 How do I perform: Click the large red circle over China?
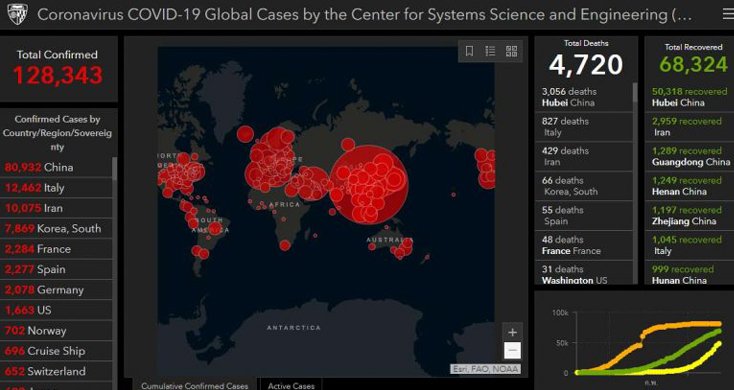pos(369,184)
